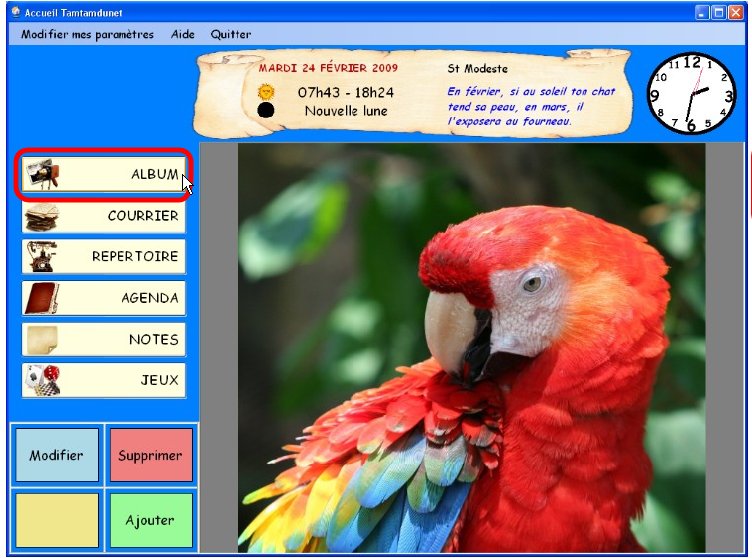Open the Aide menu
The height and width of the screenshot is (558, 752).
click(x=183, y=34)
